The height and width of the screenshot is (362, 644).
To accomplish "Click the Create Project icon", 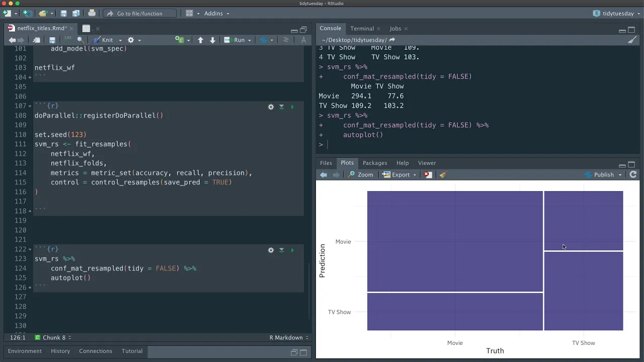I will pyautogui.click(x=27, y=14).
